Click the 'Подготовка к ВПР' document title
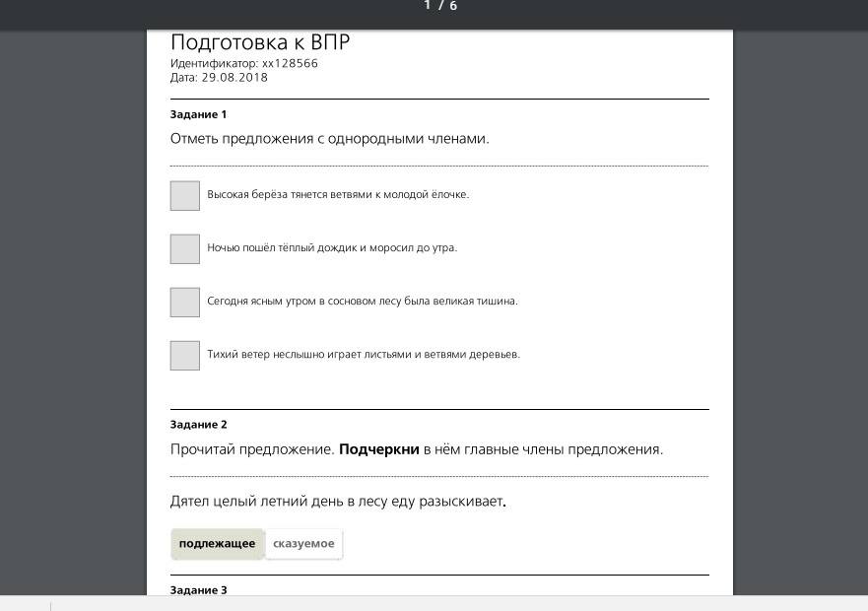The height and width of the screenshot is (611, 868). (x=260, y=42)
